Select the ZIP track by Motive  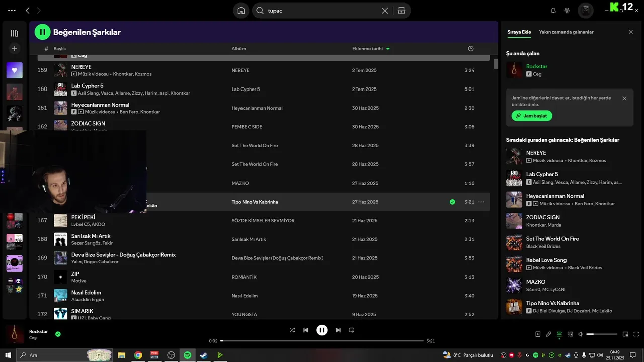(x=264, y=277)
